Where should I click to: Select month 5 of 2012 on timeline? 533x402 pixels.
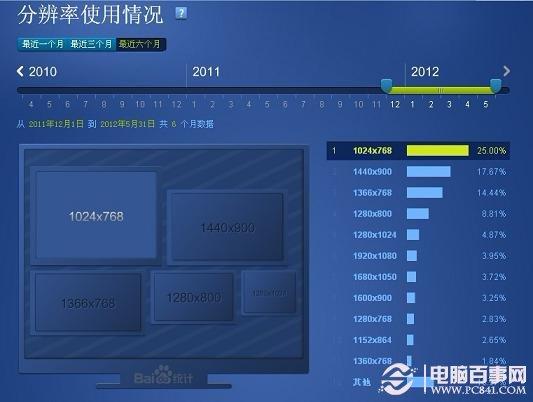[486, 104]
